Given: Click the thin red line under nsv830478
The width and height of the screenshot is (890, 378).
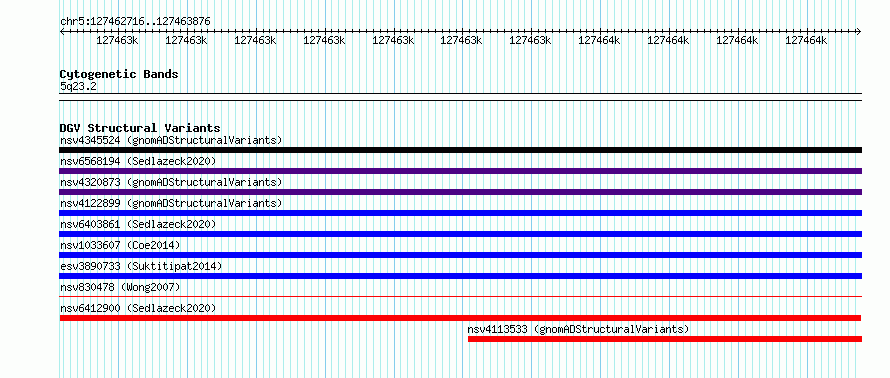Looking at the screenshot, I should pyautogui.click(x=460, y=296).
